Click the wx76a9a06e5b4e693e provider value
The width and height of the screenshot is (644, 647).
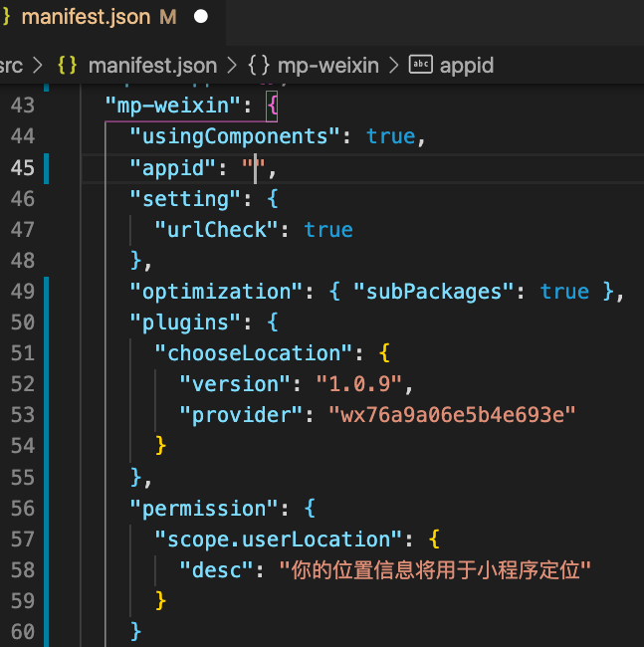452,415
